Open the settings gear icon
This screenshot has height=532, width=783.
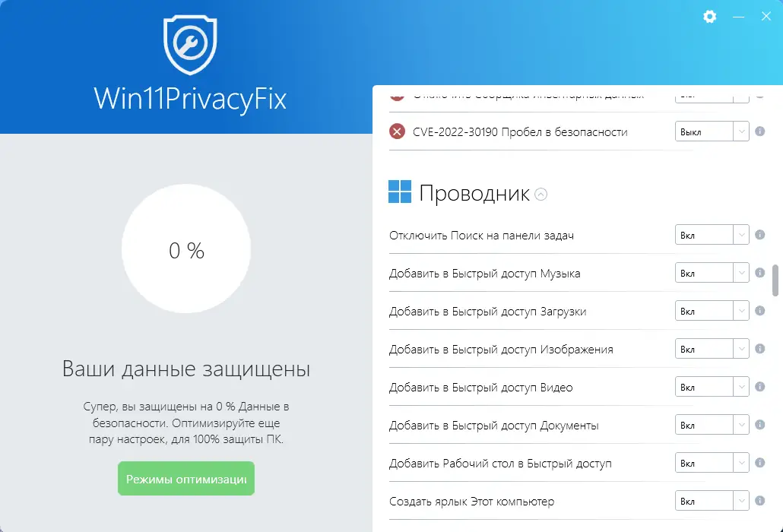709,16
